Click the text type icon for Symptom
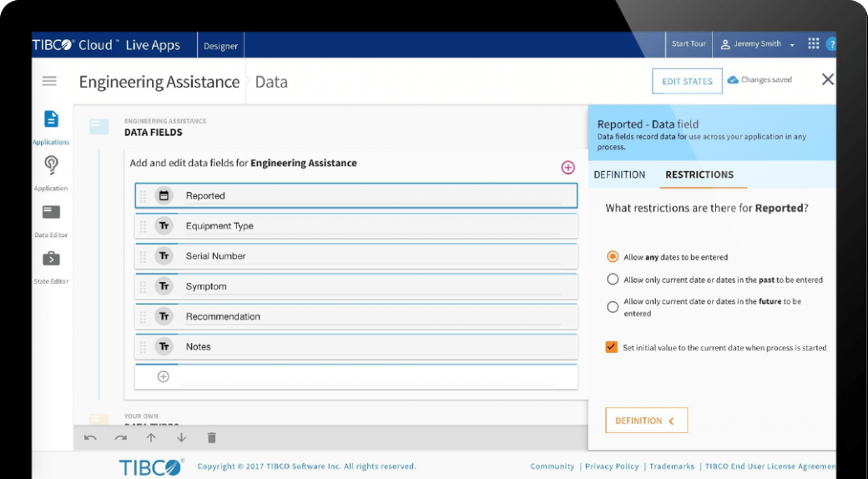This screenshot has height=479, width=868. tap(164, 286)
